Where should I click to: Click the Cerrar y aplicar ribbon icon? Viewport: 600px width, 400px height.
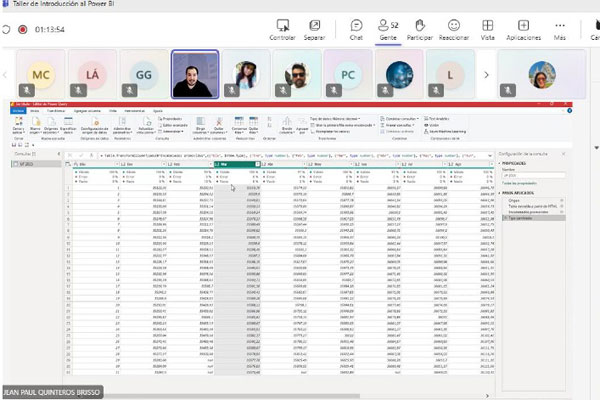[18, 127]
